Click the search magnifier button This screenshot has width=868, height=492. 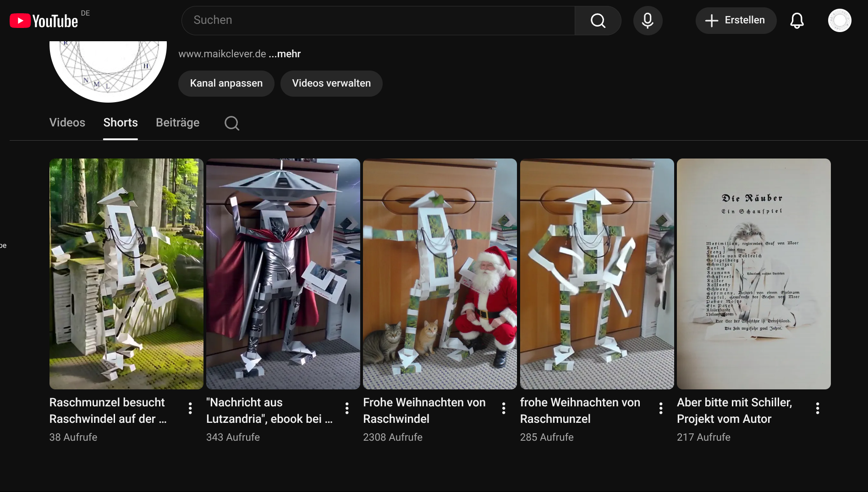[598, 21]
